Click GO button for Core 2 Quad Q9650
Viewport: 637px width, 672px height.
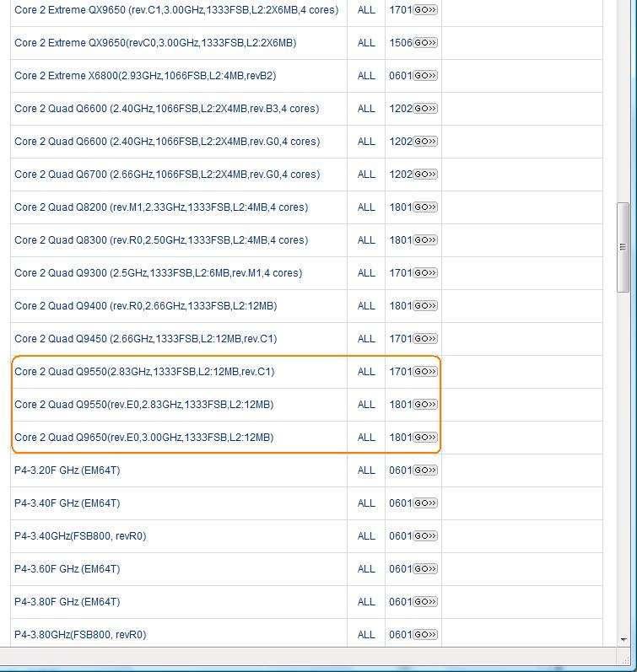(425, 438)
